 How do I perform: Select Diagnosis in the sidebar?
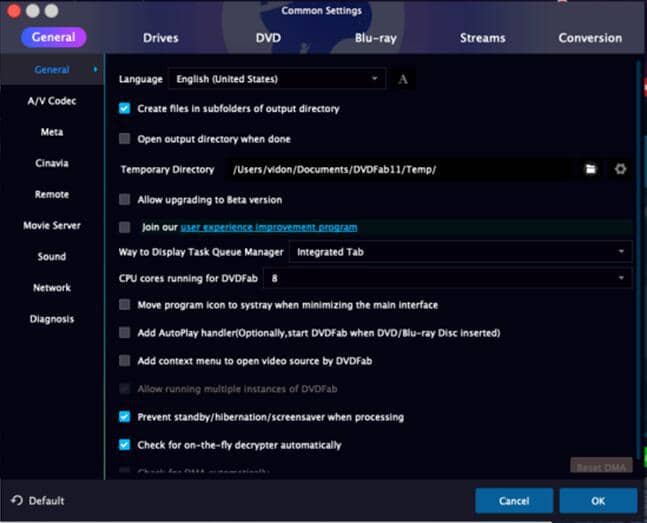click(52, 319)
